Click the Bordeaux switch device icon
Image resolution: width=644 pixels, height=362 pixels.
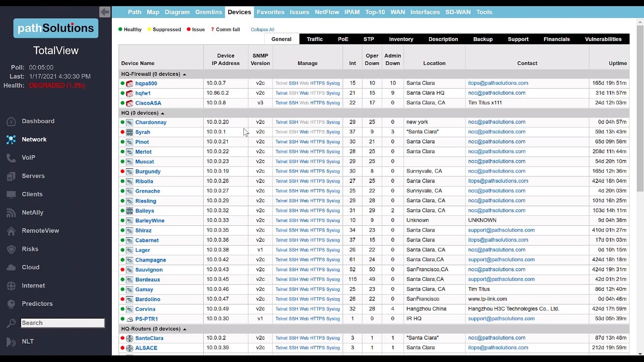pyautogui.click(x=130, y=280)
